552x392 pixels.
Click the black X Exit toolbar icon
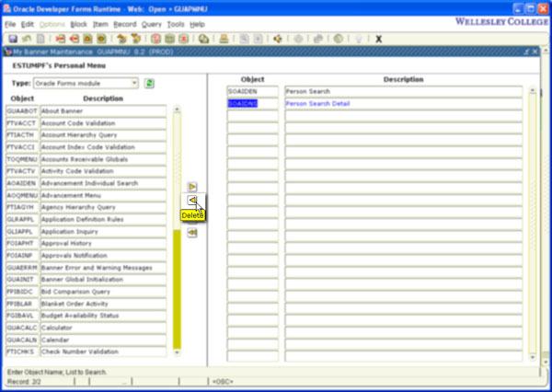pos(378,39)
